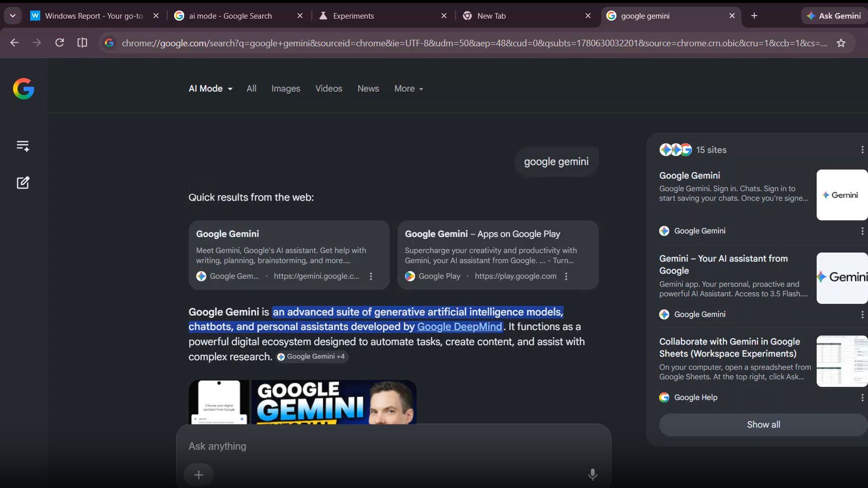Open AI Mode history sidebar icon
This screenshot has width=868, height=488.
(23, 146)
